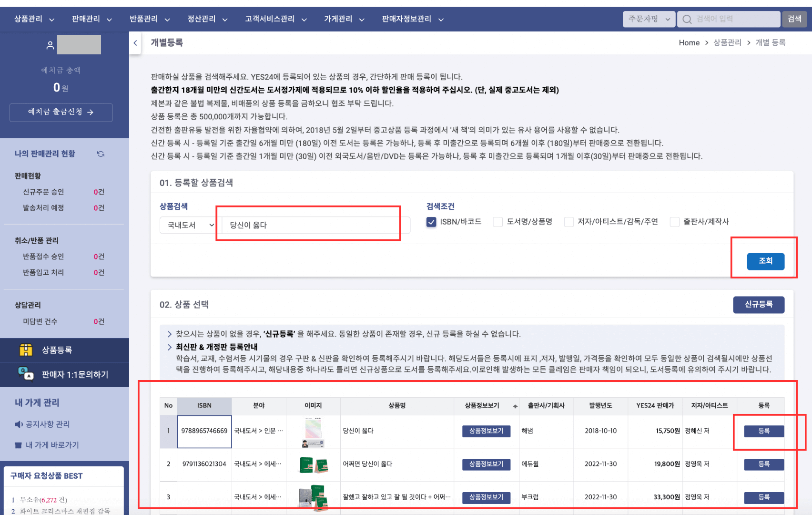View product info for 어쩌면 당신이 옳다

click(486, 464)
